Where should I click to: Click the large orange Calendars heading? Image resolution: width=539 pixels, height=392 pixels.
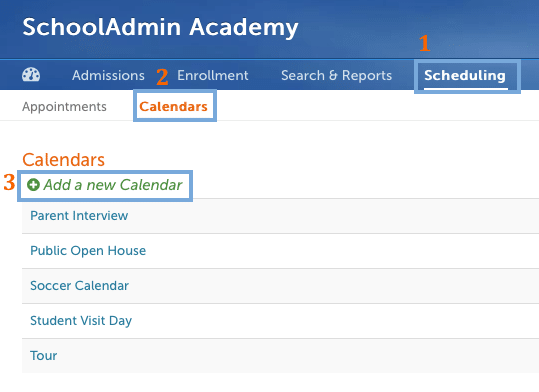click(64, 160)
